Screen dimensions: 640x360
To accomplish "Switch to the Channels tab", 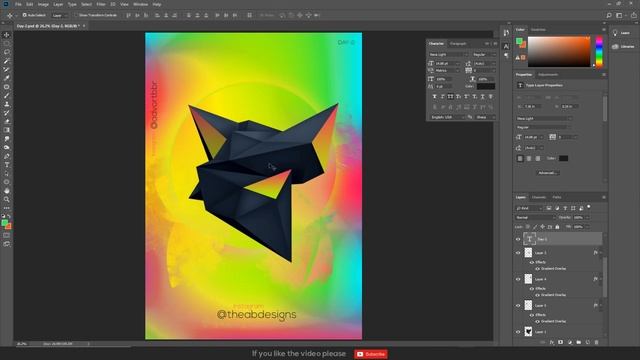I will coord(539,197).
